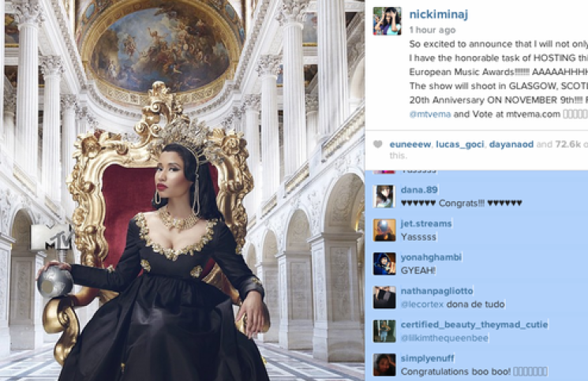Click certified_beauty_theymad_cutie avatar
588x381 pixels.
tap(384, 331)
